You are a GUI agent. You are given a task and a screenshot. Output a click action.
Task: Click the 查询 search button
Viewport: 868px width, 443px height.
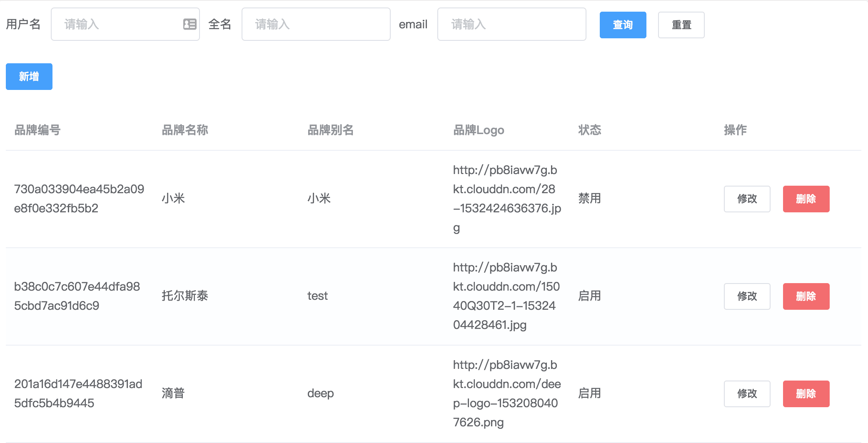click(x=623, y=25)
